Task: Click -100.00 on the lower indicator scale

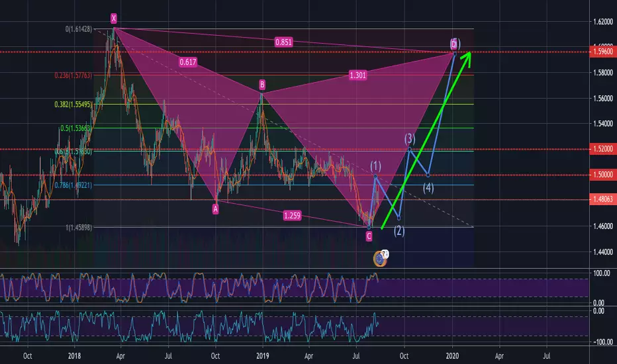Action: [603, 342]
